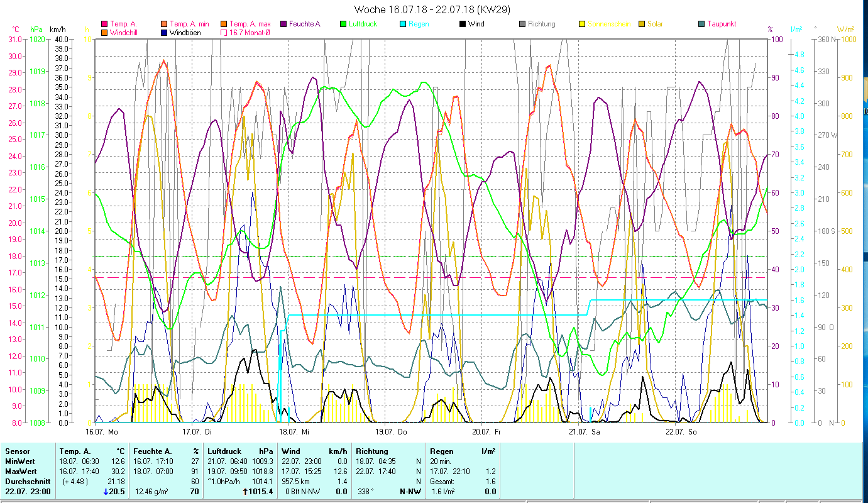Image resolution: width=868 pixels, height=503 pixels.
Task: Click the Feuchte A. column header in table
Action: (153, 451)
